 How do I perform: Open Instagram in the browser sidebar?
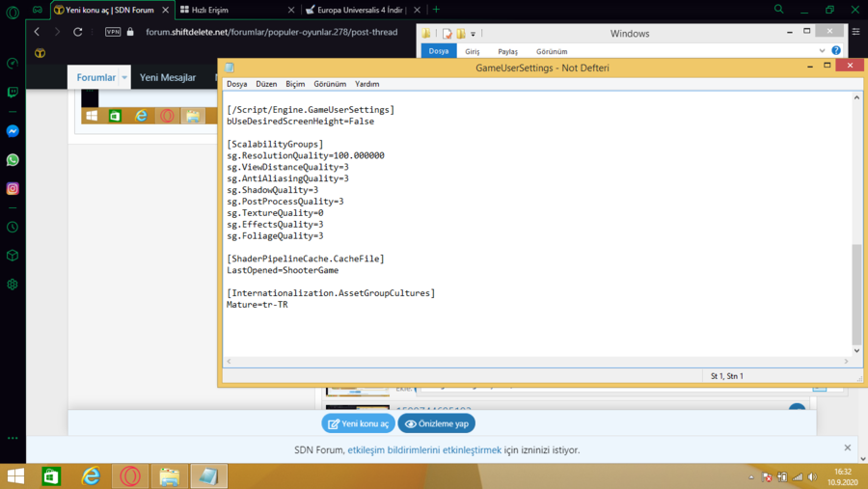[x=13, y=189]
